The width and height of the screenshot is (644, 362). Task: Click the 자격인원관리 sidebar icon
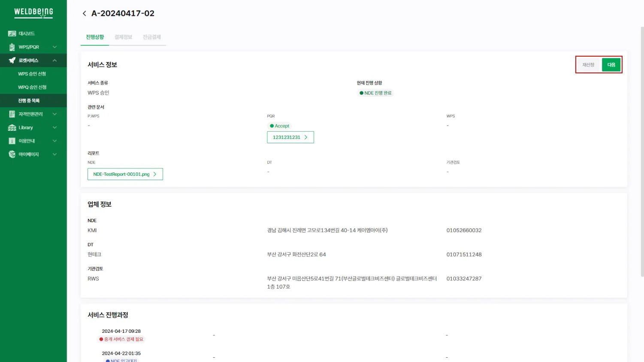tap(12, 114)
